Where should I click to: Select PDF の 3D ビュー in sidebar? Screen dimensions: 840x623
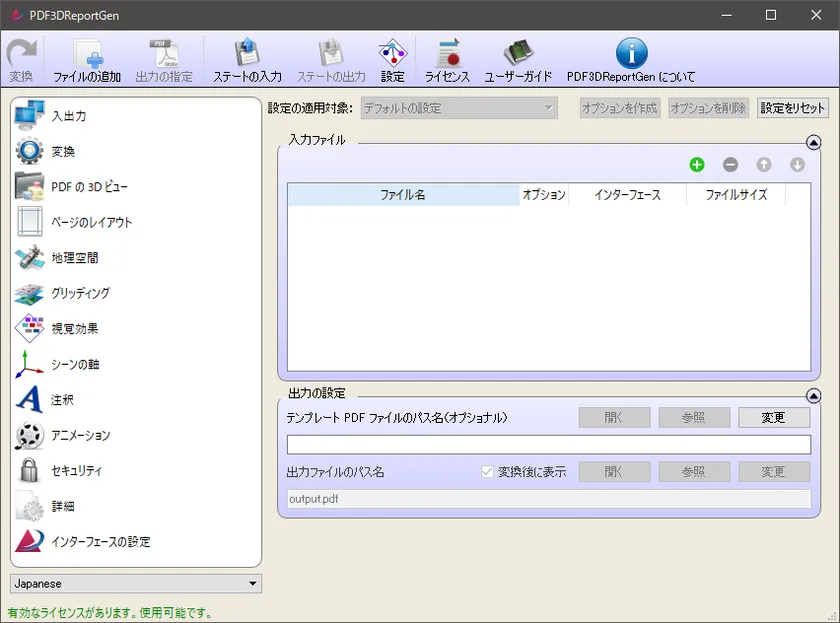[89, 187]
